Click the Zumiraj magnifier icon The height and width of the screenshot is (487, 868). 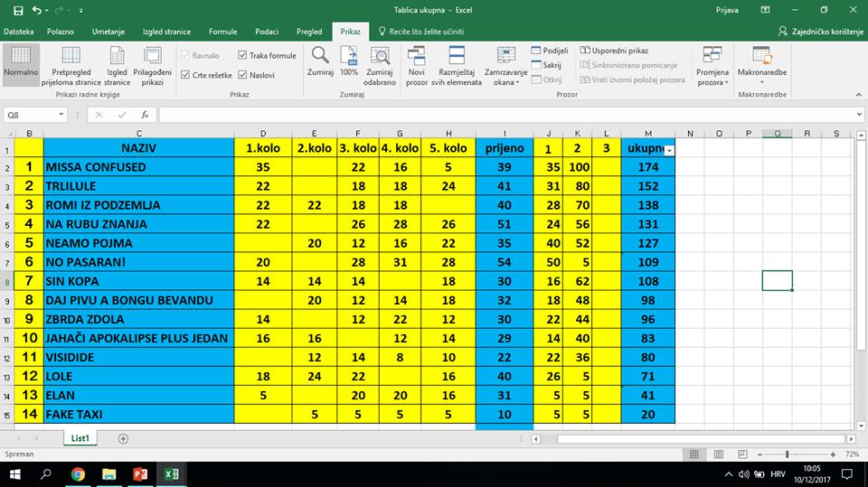[320, 56]
